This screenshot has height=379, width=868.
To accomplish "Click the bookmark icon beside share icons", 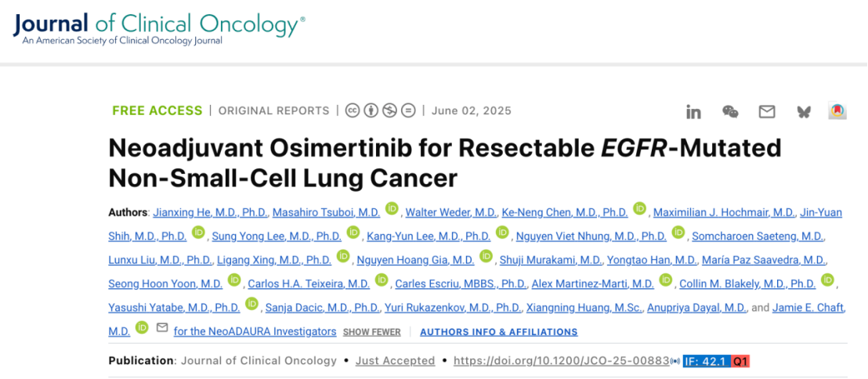I will 837,111.
